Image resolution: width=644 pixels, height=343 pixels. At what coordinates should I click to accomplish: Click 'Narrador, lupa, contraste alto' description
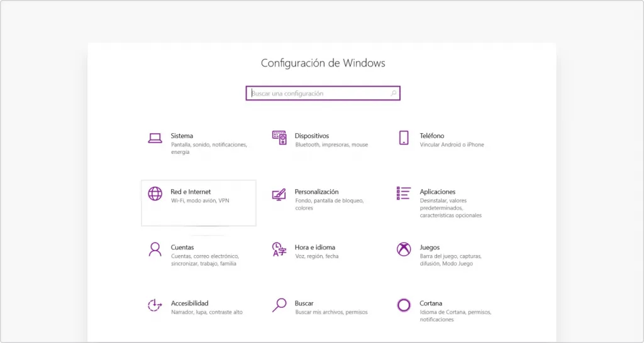[x=206, y=312]
